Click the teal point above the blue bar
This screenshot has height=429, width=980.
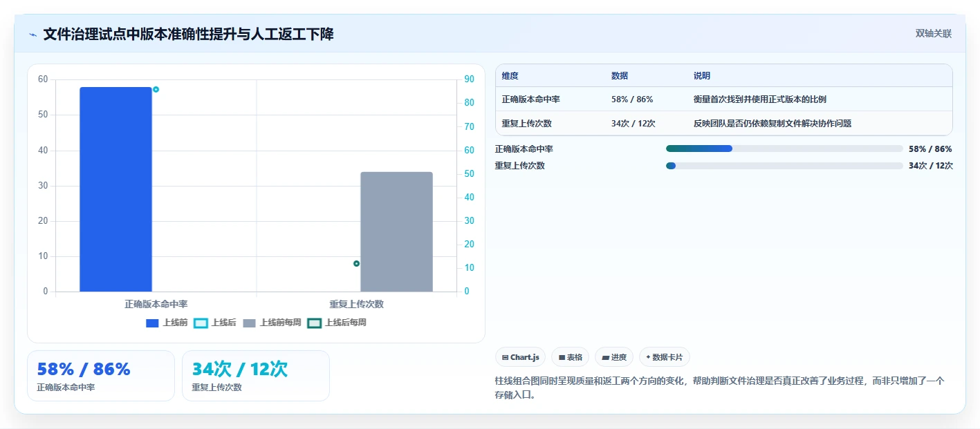click(x=156, y=89)
